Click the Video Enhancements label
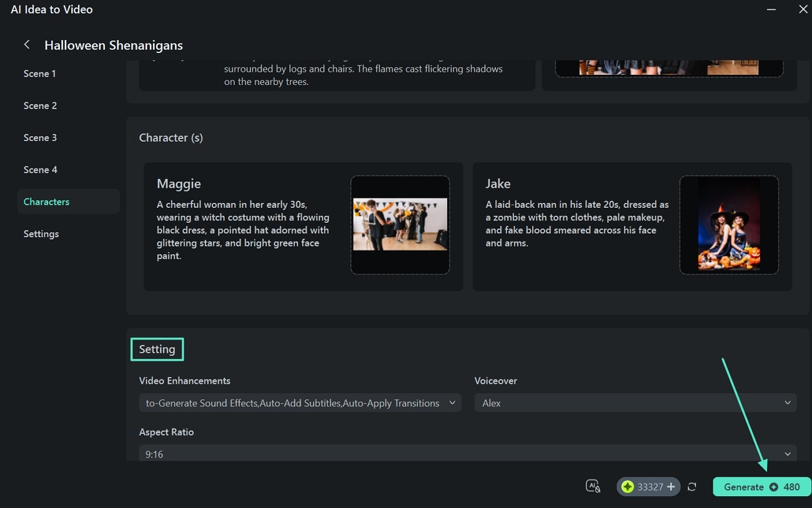Image resolution: width=812 pixels, height=508 pixels. 185,381
